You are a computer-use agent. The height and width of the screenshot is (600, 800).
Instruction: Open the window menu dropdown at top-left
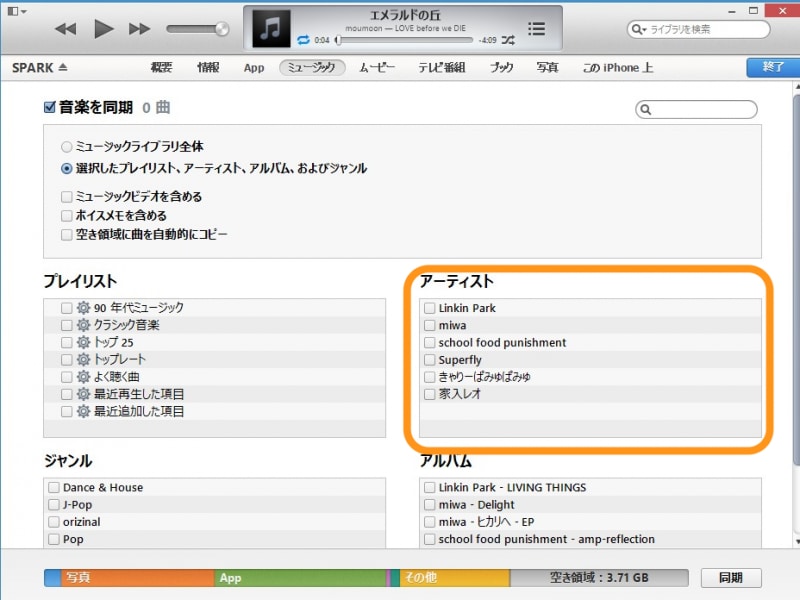coord(17,11)
